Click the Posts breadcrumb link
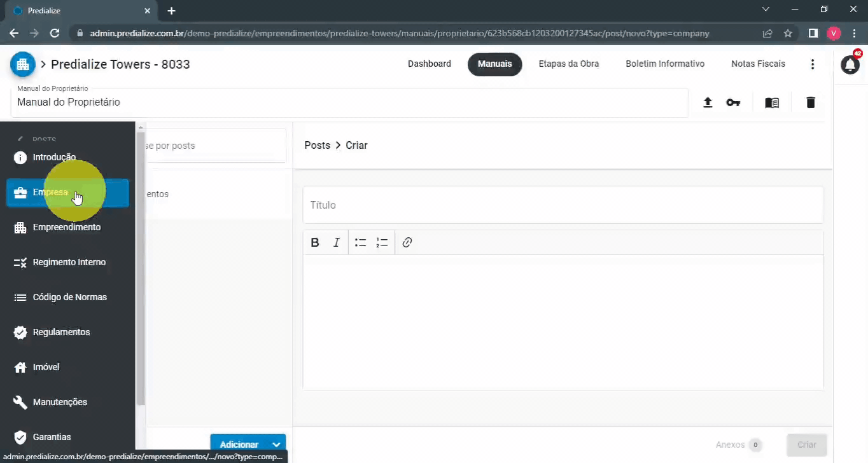 pyautogui.click(x=317, y=145)
